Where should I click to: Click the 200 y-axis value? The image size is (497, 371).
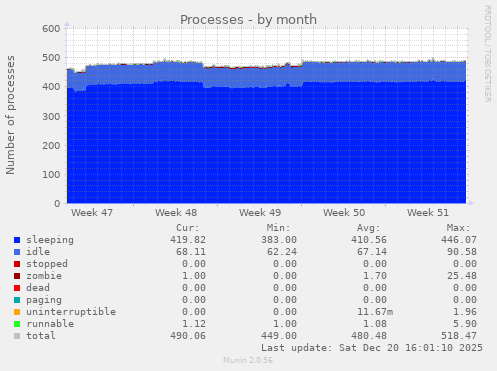(51, 145)
